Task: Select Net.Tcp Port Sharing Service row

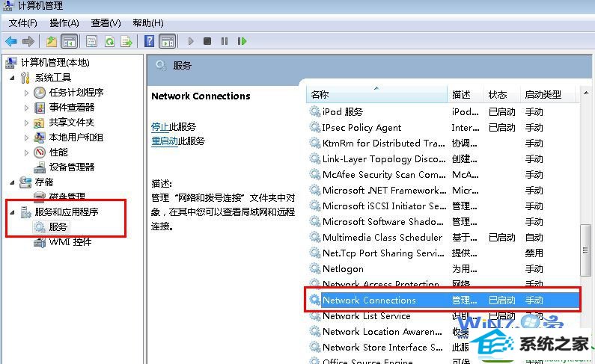Action: coord(443,253)
